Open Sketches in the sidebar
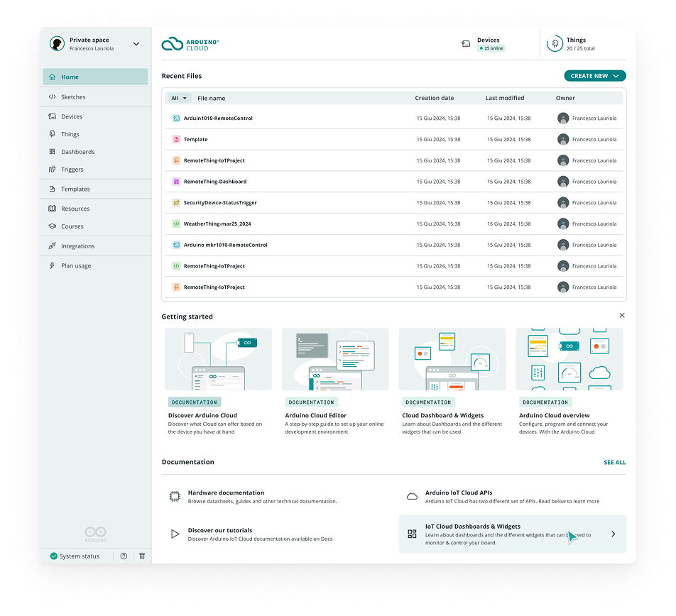 pos(95,97)
